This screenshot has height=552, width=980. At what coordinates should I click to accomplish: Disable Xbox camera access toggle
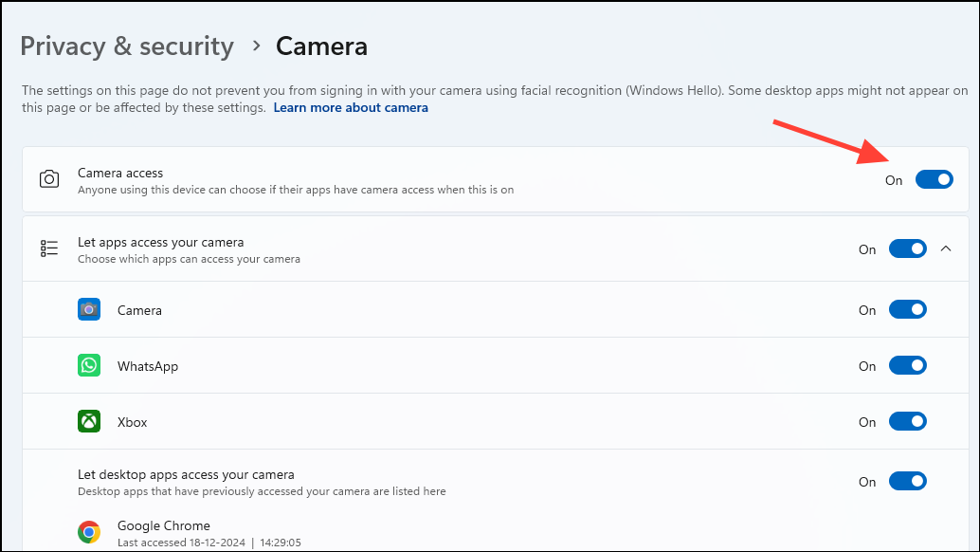[908, 421]
